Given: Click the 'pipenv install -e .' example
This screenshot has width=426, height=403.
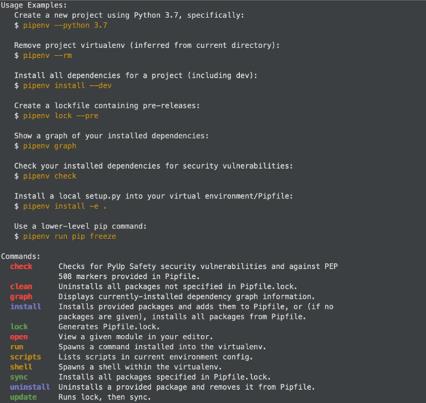Looking at the screenshot, I should tap(65, 206).
